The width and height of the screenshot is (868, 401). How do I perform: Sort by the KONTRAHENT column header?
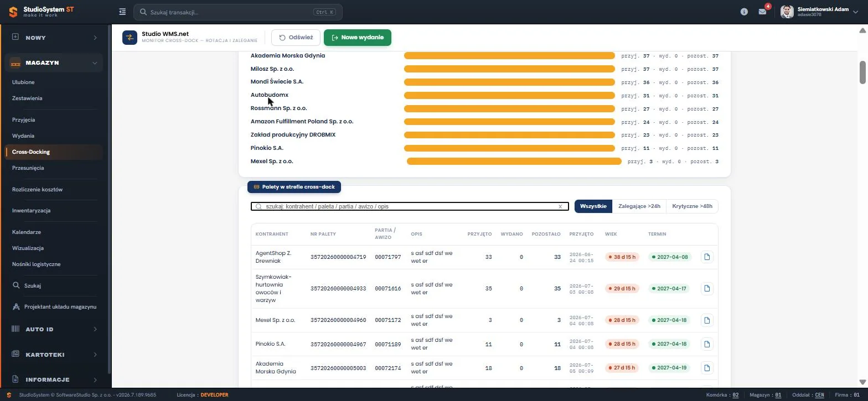(x=272, y=234)
